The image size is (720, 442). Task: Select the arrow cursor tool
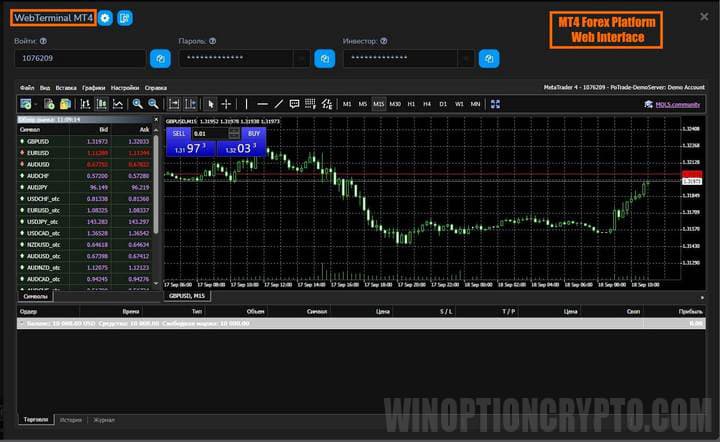210,104
